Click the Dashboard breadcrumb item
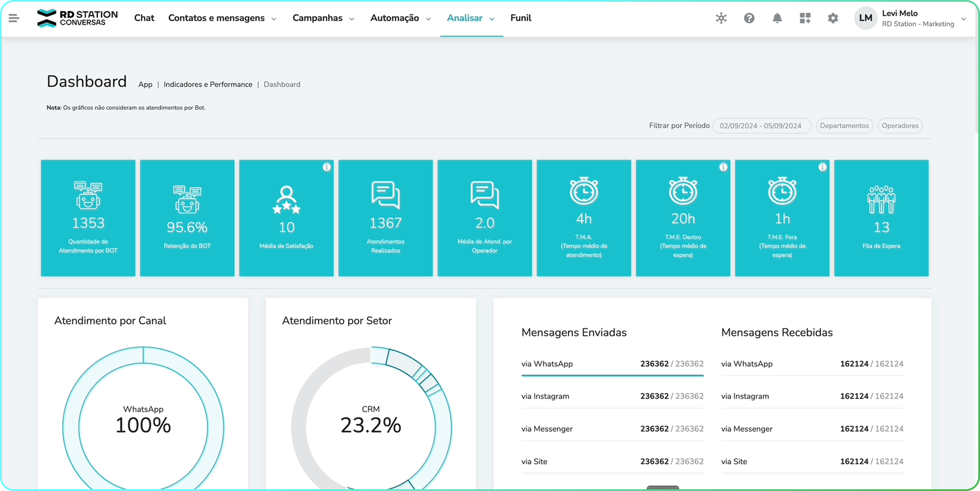This screenshot has width=980, height=491. (282, 84)
